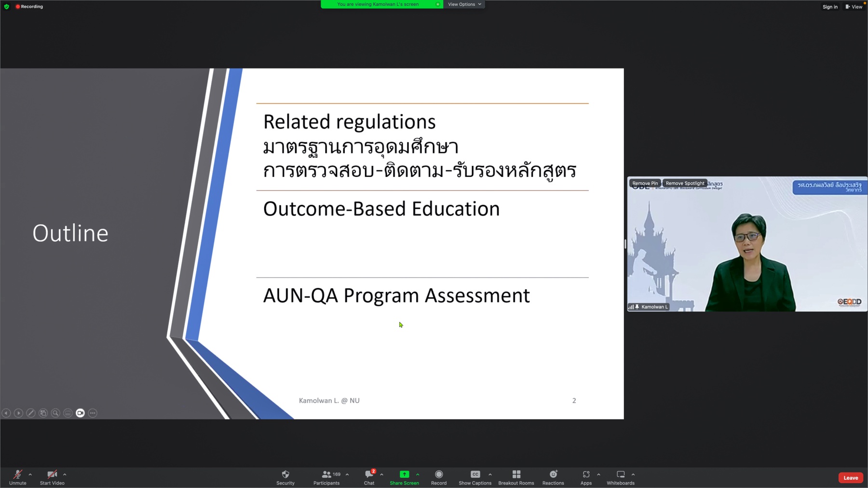Image resolution: width=868 pixels, height=488 pixels.
Task: Open the Participants panel
Action: point(326,477)
